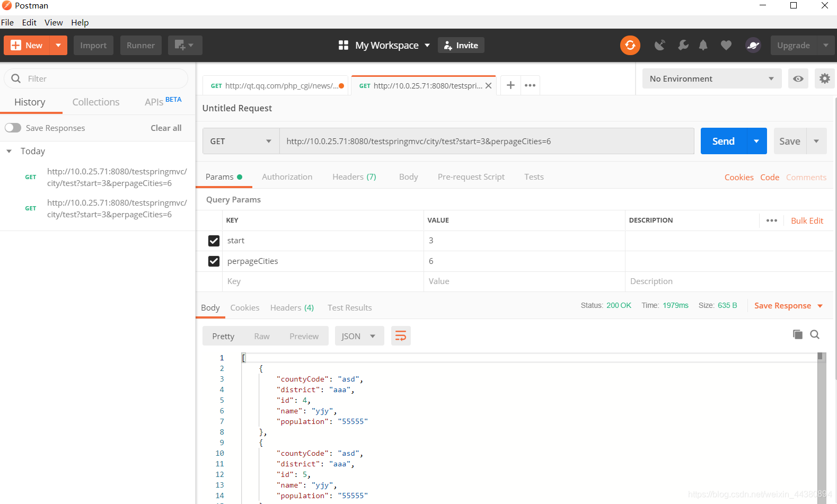Collapse the Today history group
Screen dimensions: 837x504
9,151
